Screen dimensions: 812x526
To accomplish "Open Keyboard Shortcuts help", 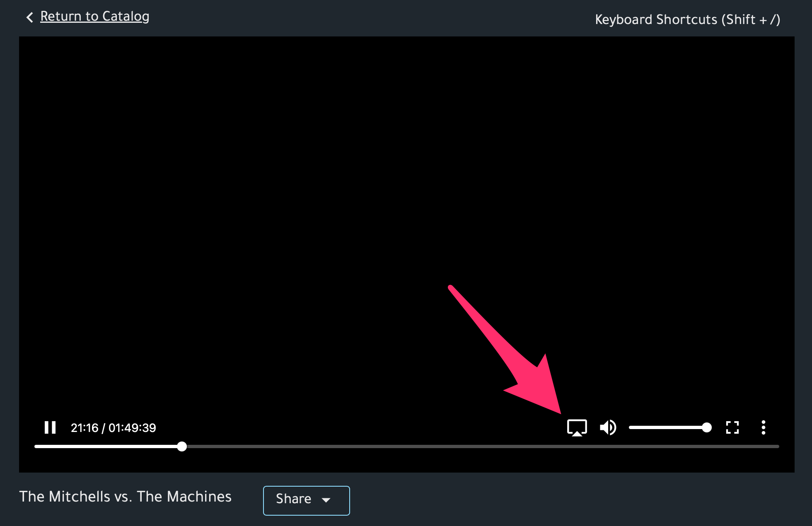I will [x=687, y=19].
